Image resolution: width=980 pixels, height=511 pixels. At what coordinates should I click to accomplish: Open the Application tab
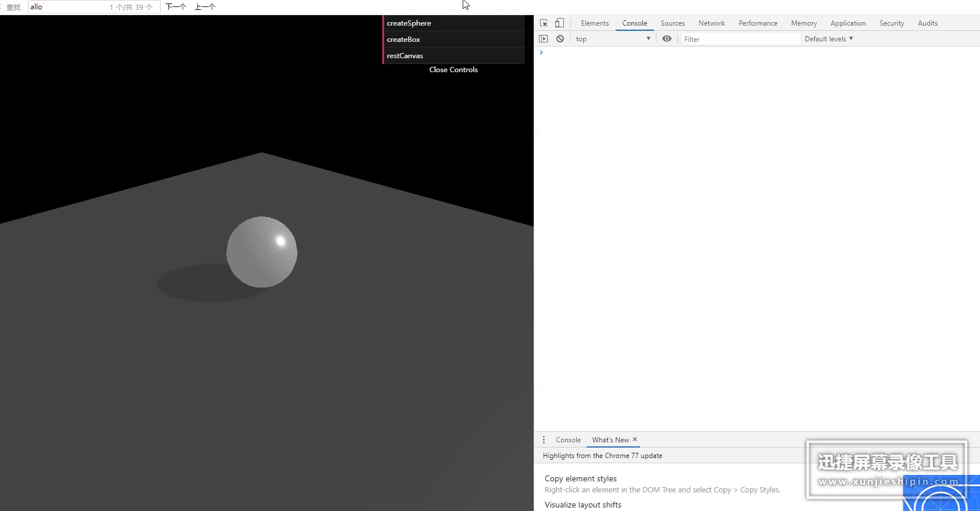pos(848,23)
